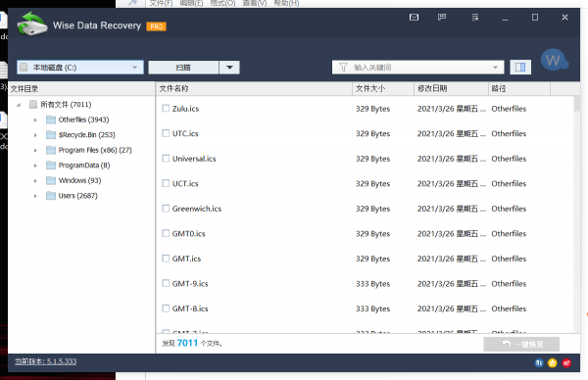
Task: Click the 一键恢复 recover button
Action: [x=521, y=344]
